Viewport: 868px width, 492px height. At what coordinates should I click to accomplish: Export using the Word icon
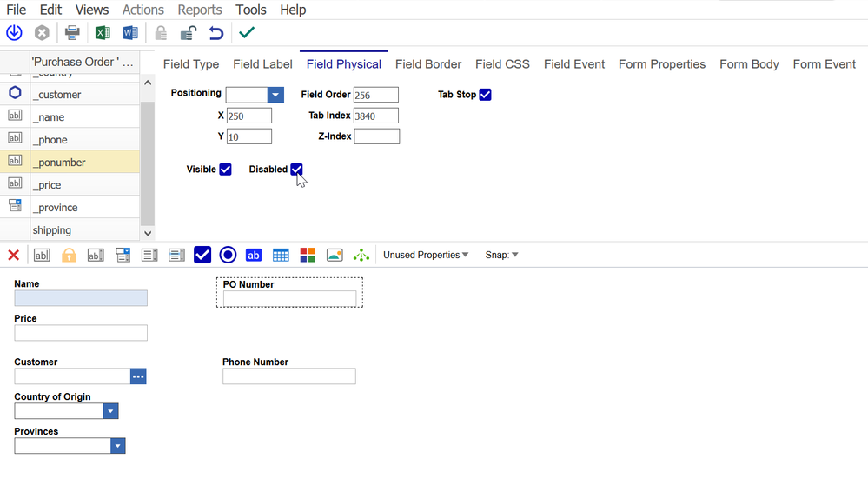130,33
